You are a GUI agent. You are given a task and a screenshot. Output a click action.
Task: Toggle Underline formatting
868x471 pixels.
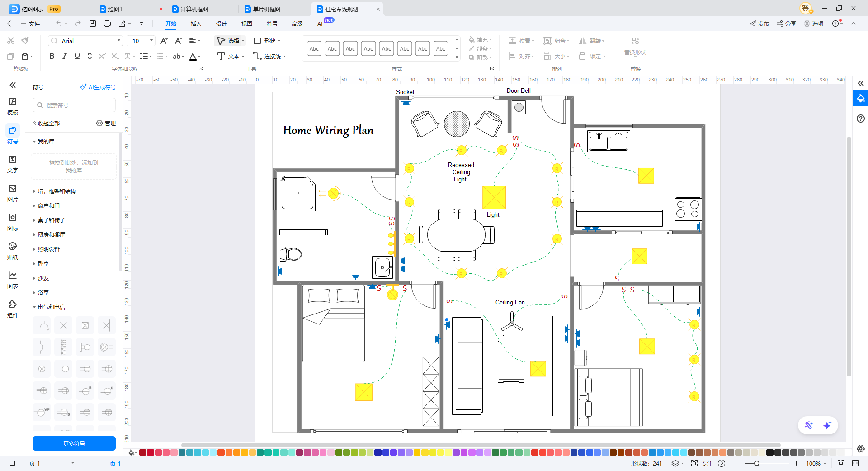click(77, 56)
